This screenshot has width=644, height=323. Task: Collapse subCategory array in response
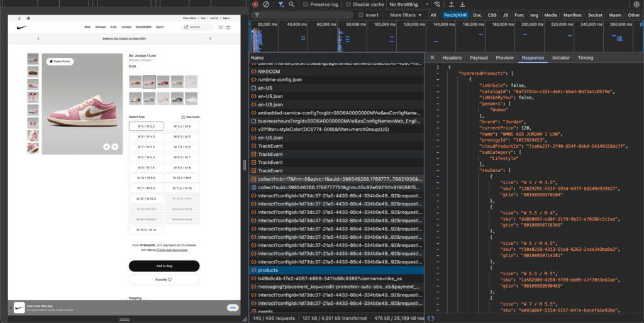click(x=438, y=152)
